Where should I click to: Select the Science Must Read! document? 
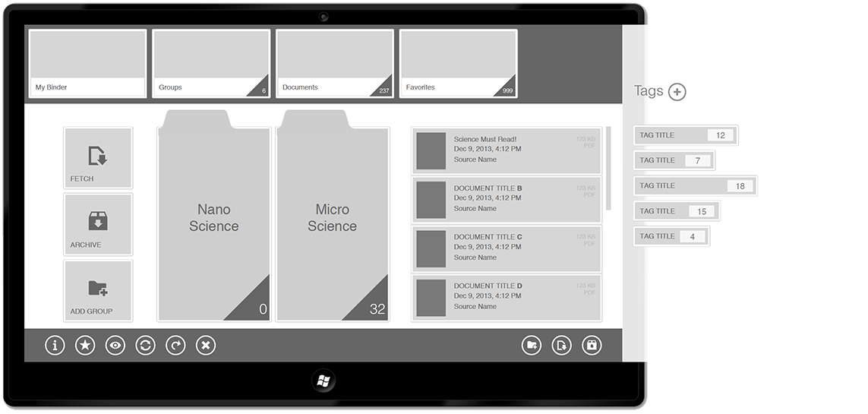(x=507, y=150)
